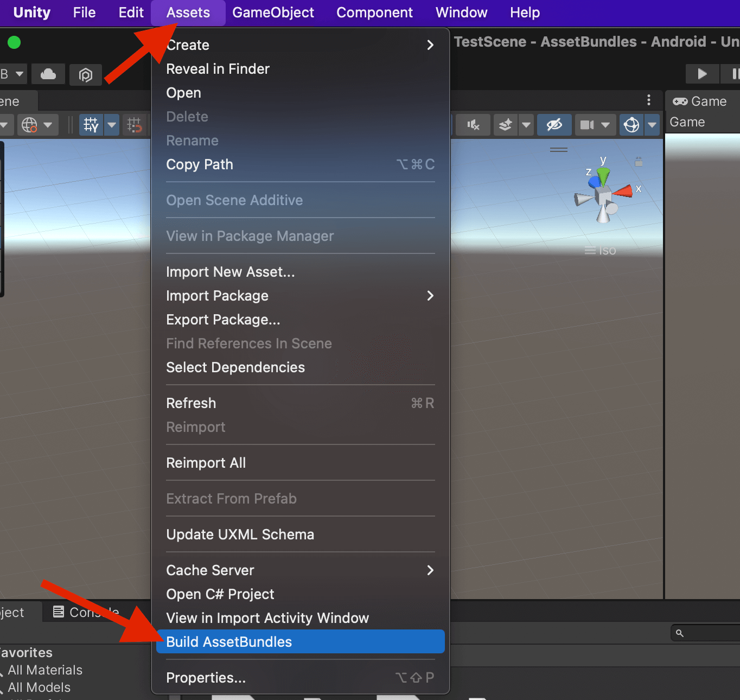This screenshot has height=700, width=740.
Task: Choose Reimport All
Action: [301, 463]
